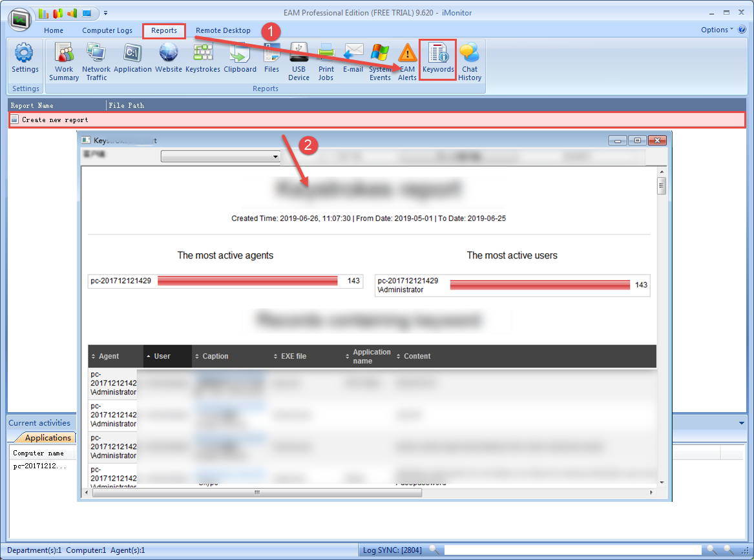Click the Log SYNC: [2804] status text
The width and height of the screenshot is (754, 560).
click(x=392, y=550)
